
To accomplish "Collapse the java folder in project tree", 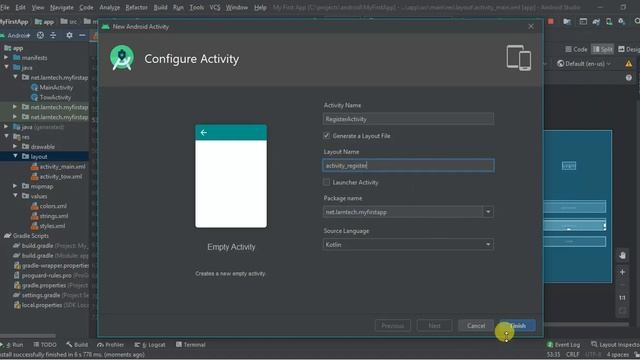I will (x=6, y=67).
